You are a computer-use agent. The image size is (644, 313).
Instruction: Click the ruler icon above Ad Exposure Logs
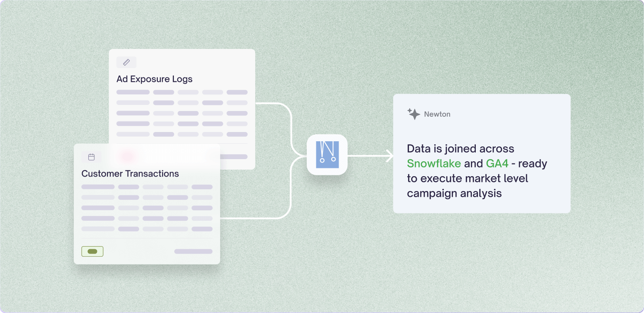126,63
